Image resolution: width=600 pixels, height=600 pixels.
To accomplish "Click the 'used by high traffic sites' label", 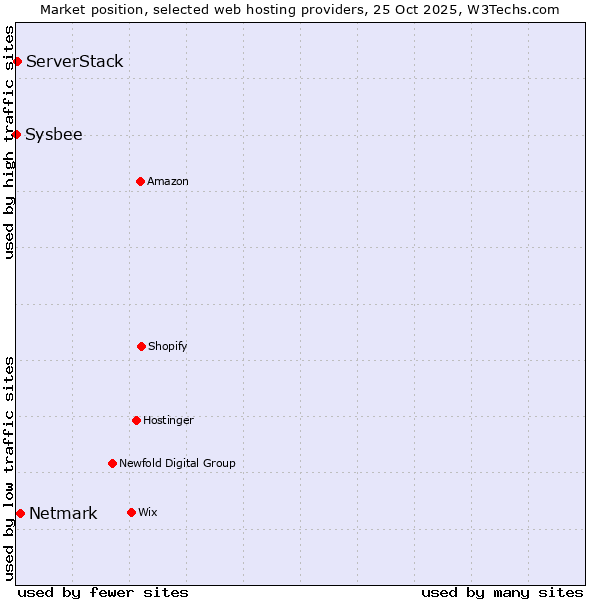I will click(x=9, y=143).
